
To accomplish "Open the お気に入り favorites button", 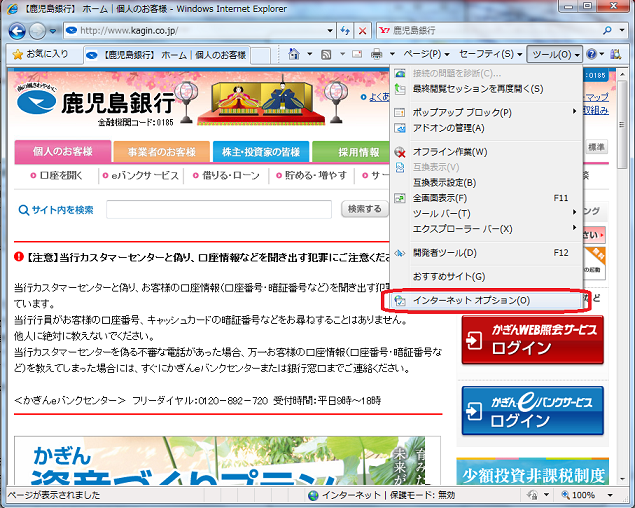I will [x=40, y=54].
